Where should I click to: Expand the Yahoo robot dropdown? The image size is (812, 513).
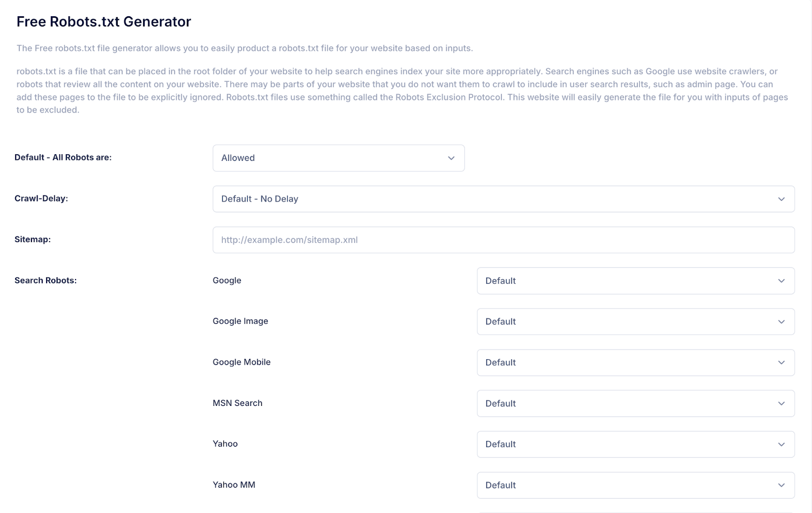635,444
